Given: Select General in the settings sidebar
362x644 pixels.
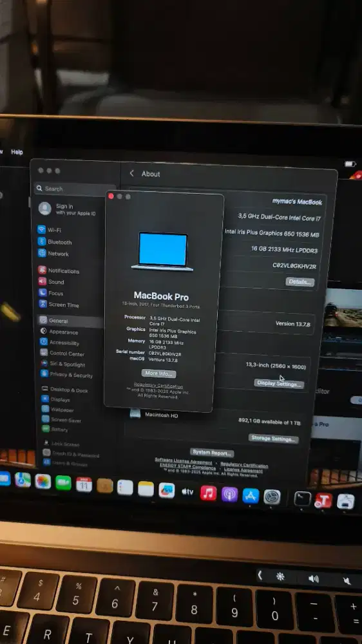Looking at the screenshot, I should (70, 321).
